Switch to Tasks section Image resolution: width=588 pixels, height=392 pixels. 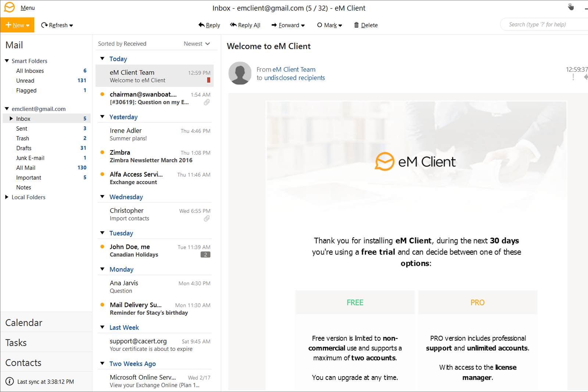coord(46,342)
